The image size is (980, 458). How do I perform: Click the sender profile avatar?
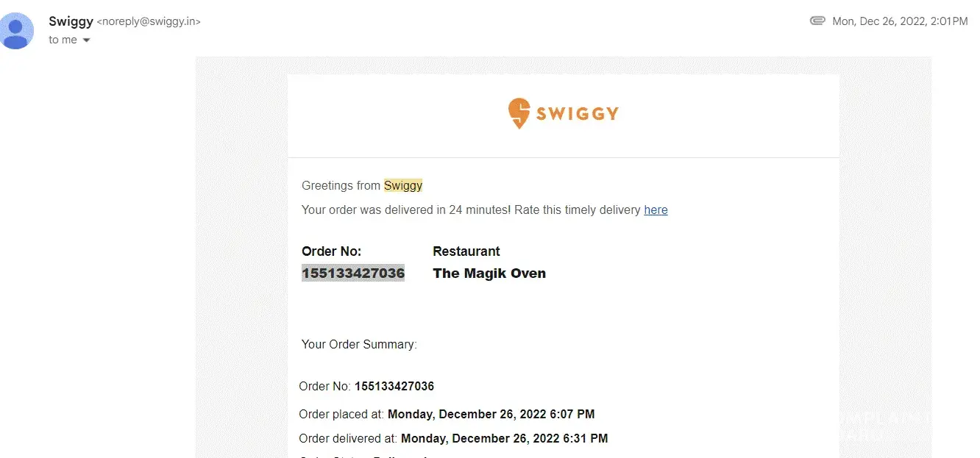click(x=18, y=31)
